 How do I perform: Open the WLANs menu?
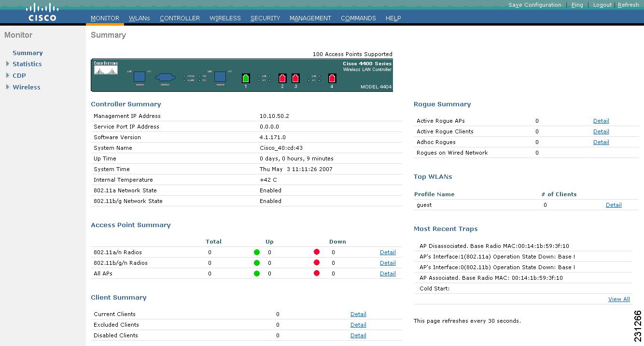(x=140, y=18)
